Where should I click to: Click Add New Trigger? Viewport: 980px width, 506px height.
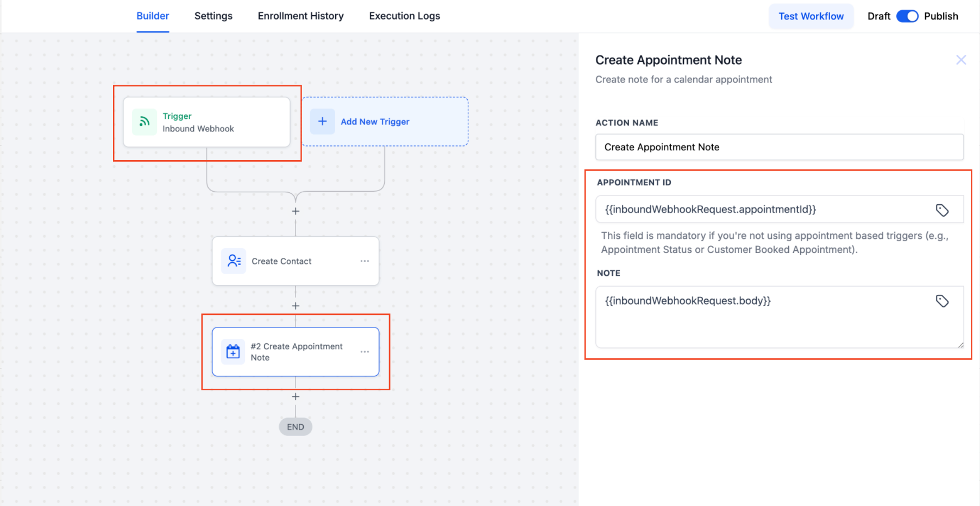pyautogui.click(x=375, y=122)
